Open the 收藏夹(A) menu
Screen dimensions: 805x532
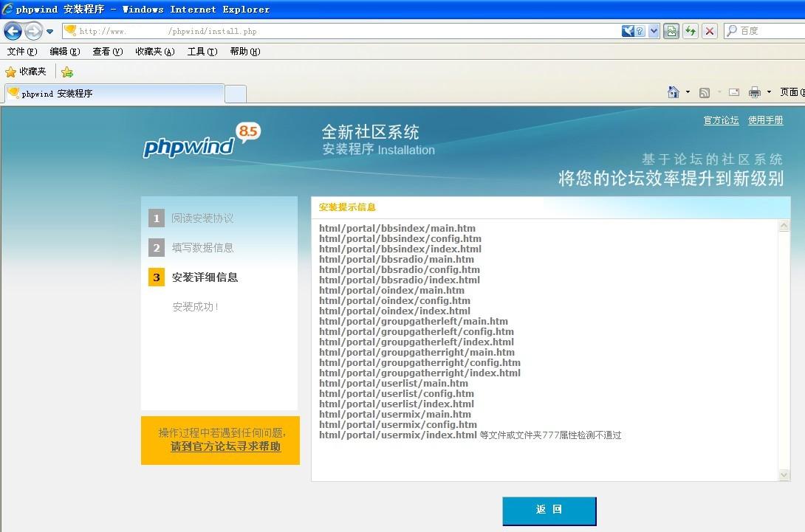point(154,52)
